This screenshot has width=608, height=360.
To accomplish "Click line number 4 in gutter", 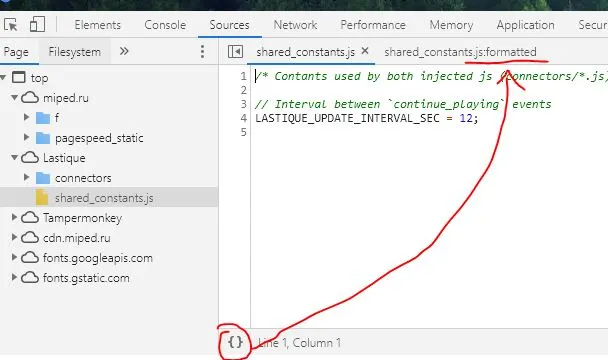I will [x=243, y=118].
